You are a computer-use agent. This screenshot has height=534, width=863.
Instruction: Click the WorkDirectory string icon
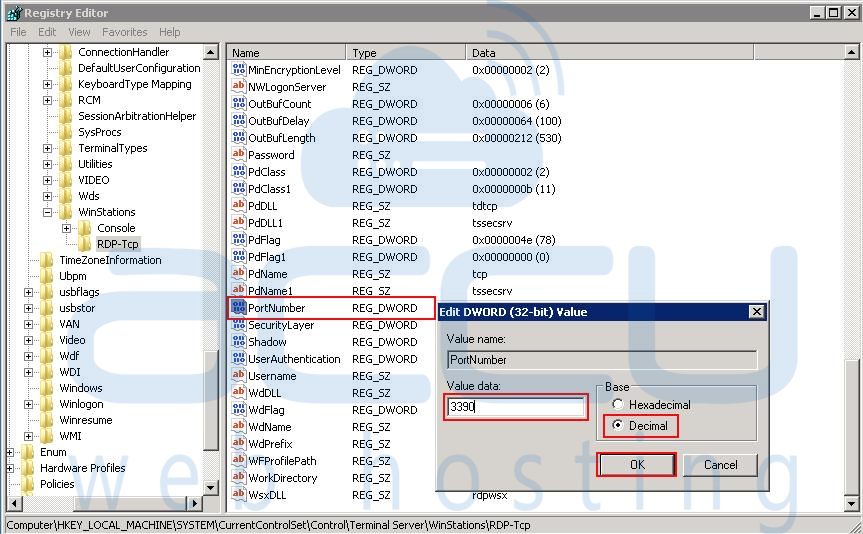click(238, 478)
